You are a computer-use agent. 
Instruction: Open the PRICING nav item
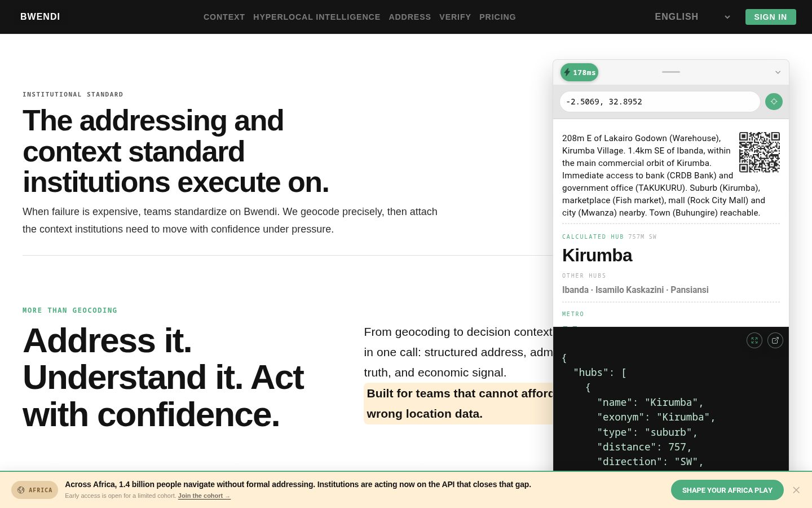click(x=497, y=17)
